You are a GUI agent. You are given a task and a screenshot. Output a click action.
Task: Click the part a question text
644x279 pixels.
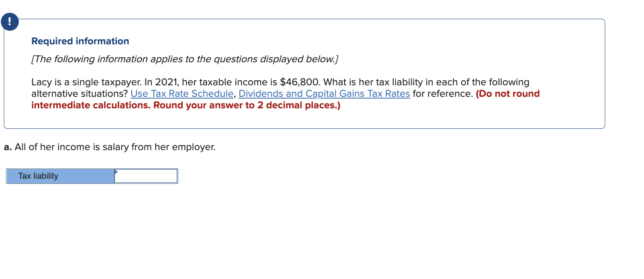coord(110,147)
